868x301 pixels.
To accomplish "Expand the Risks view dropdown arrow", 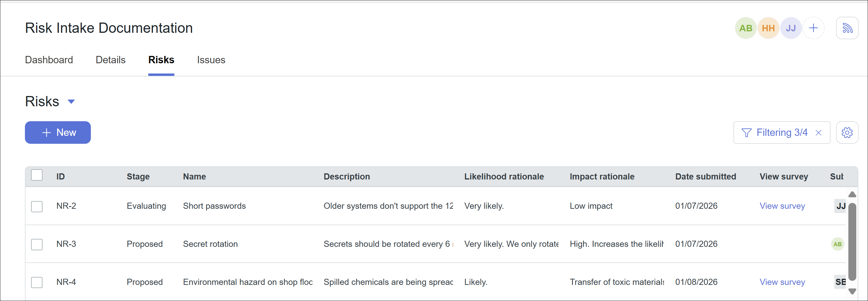I will pyautogui.click(x=71, y=102).
